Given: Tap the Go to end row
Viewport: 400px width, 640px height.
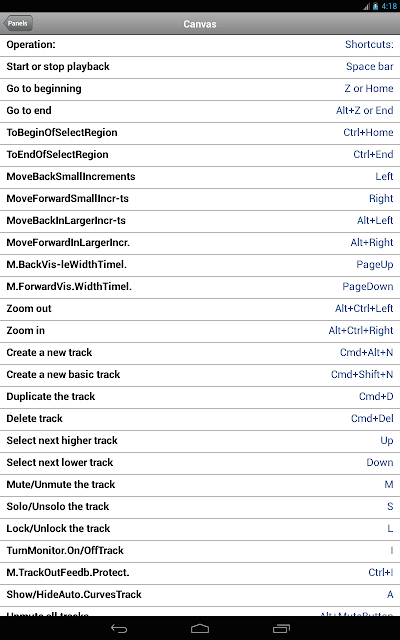Looking at the screenshot, I should click(200, 111).
